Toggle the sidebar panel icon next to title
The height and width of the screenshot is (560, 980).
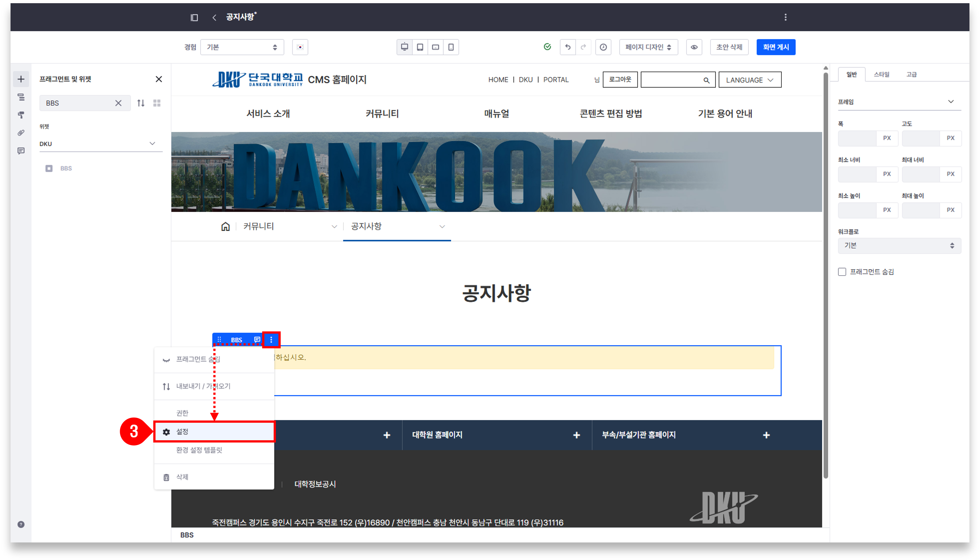pyautogui.click(x=194, y=17)
